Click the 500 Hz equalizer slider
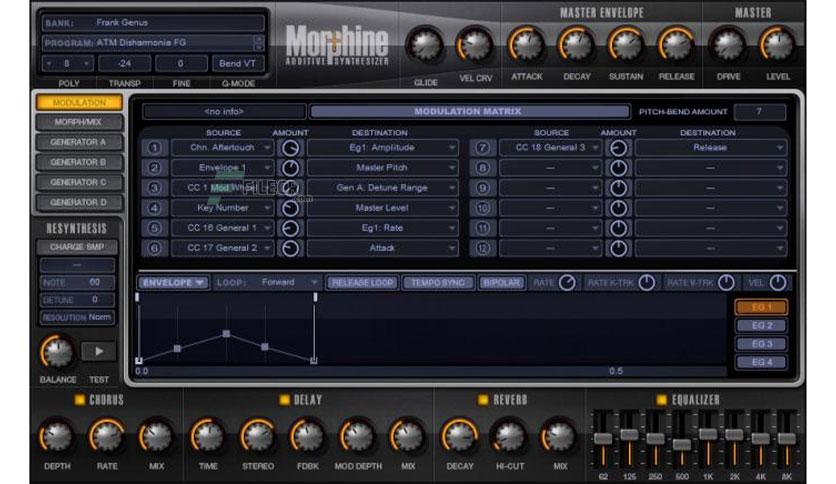Image resolution: width=836 pixels, height=484 pixels. point(681,443)
